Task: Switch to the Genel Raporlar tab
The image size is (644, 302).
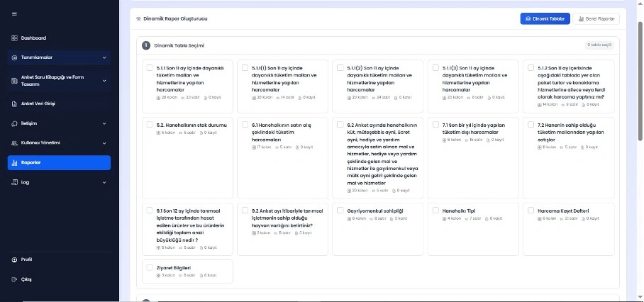Action: pyautogui.click(x=601, y=18)
